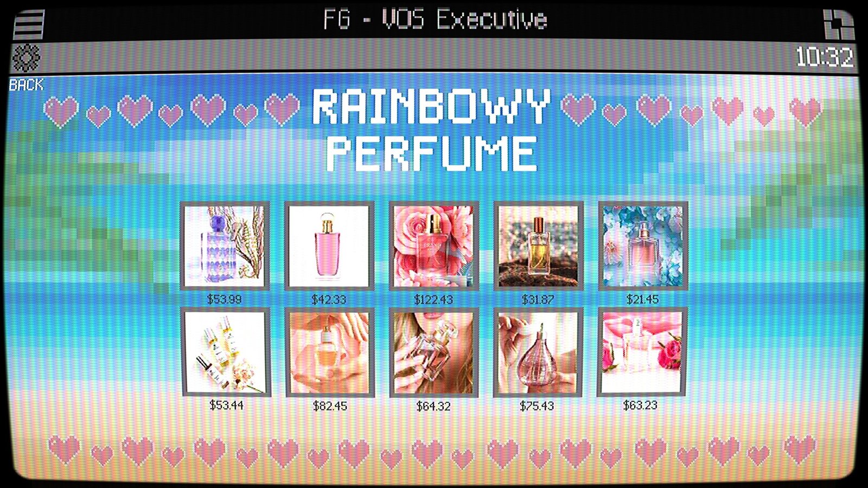The height and width of the screenshot is (488, 868).
Task: Select the hand-held perfume at $82.45
Action: point(330,352)
